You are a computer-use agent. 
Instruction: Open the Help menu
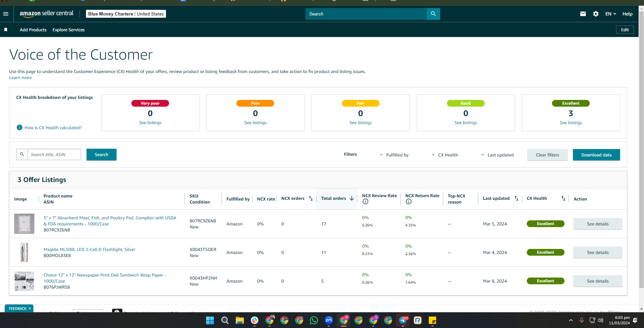(627, 14)
